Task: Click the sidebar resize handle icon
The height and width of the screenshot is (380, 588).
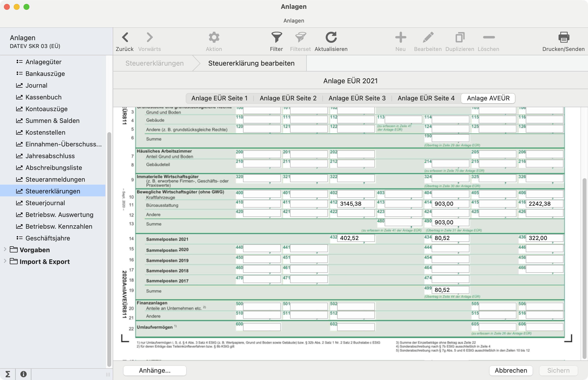Action: [108, 374]
